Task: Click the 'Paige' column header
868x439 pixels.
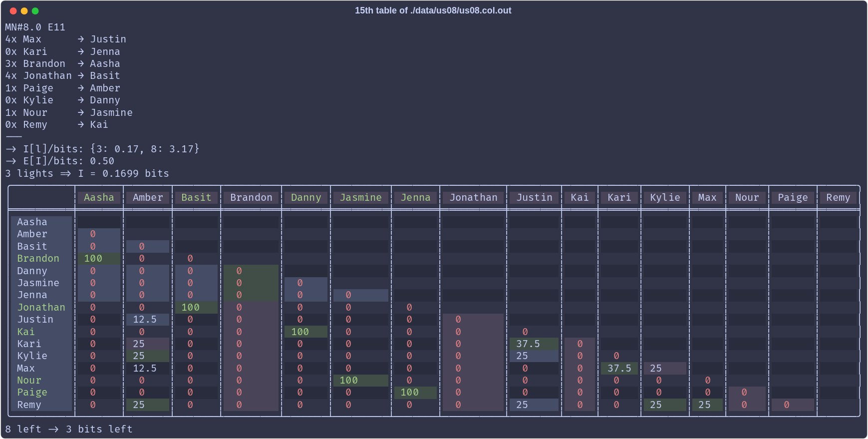Action: point(793,197)
